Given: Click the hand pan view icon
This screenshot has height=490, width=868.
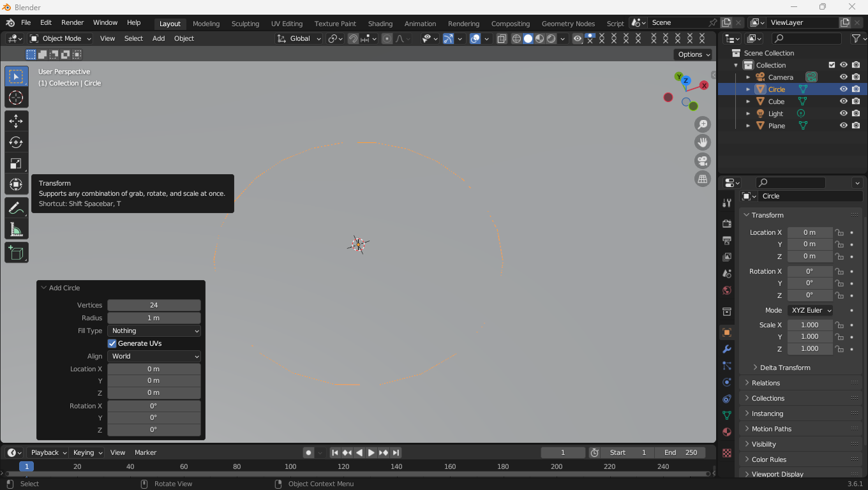Looking at the screenshot, I should (x=703, y=142).
